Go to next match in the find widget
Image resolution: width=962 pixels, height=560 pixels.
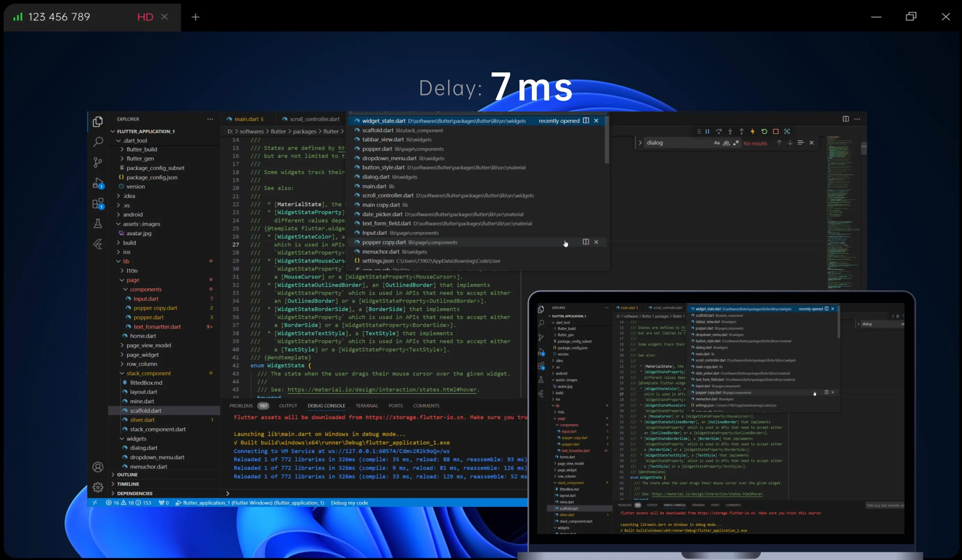pos(790,143)
